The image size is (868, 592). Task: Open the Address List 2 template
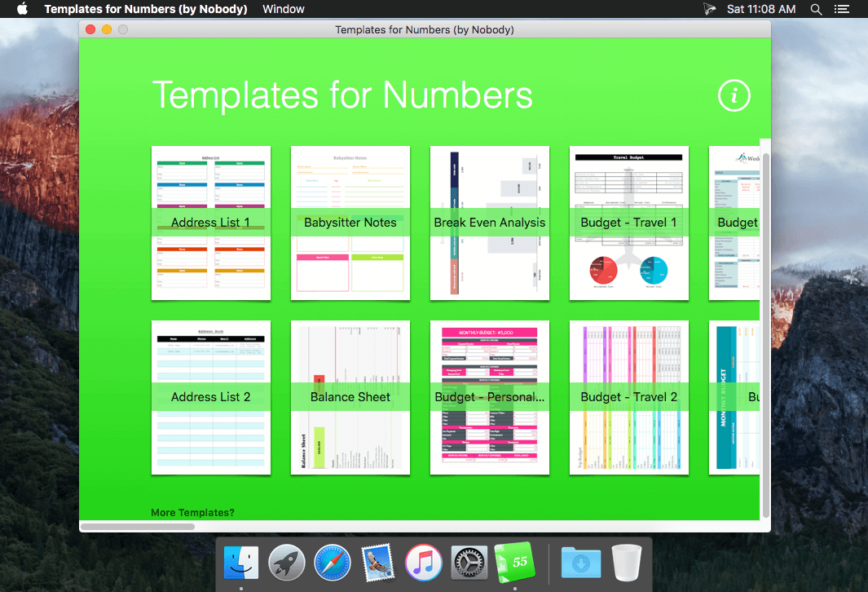pos(211,398)
